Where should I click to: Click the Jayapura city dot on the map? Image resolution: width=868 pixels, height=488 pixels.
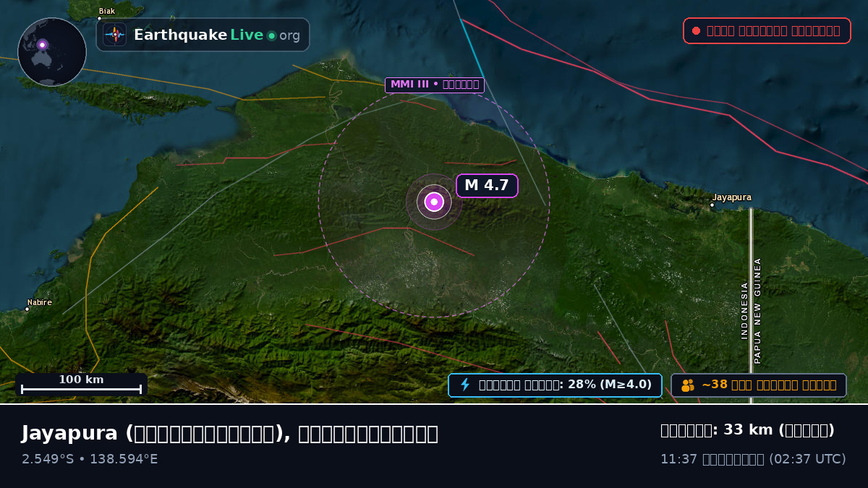point(712,205)
